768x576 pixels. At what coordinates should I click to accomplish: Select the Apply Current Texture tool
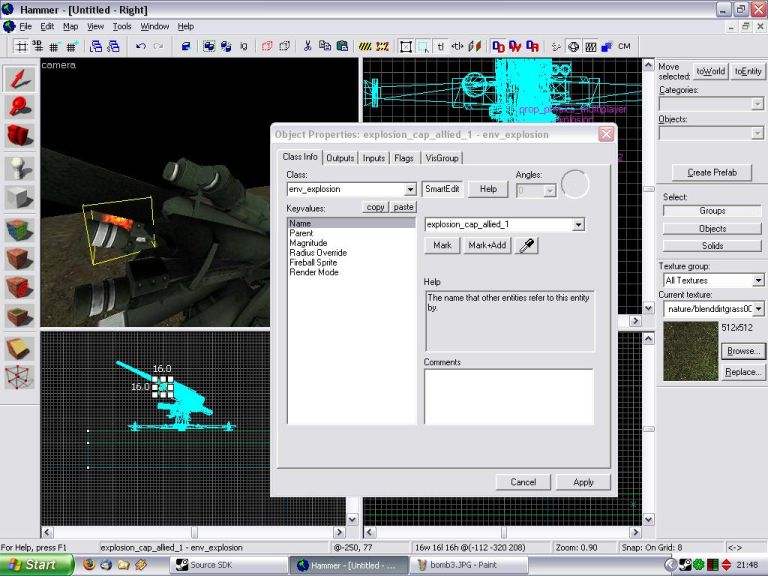click(20, 259)
